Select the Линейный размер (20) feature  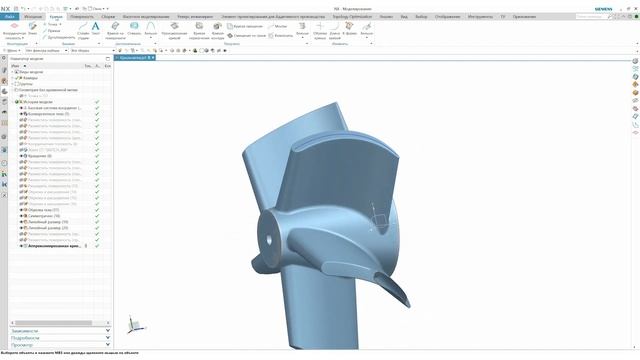click(48, 228)
